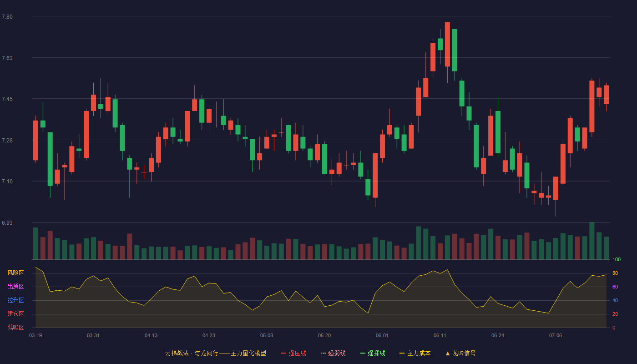Click the 06-11 date label
This screenshot has height=364, width=637.
tap(440, 335)
